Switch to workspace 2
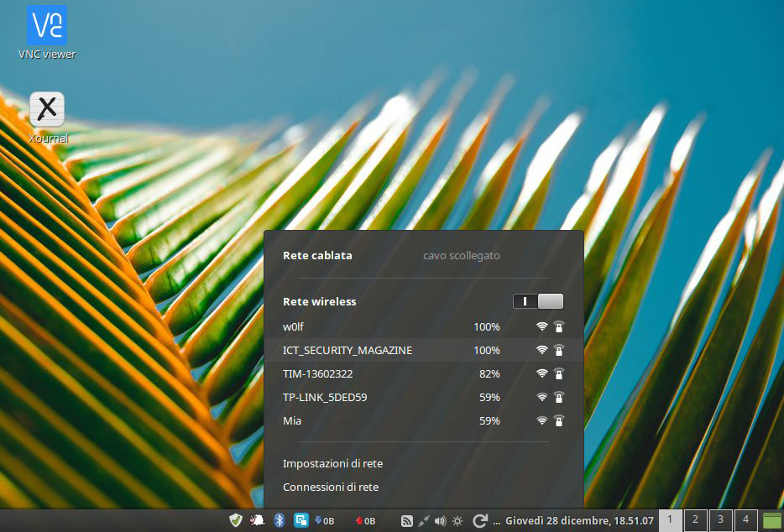 [x=695, y=520]
